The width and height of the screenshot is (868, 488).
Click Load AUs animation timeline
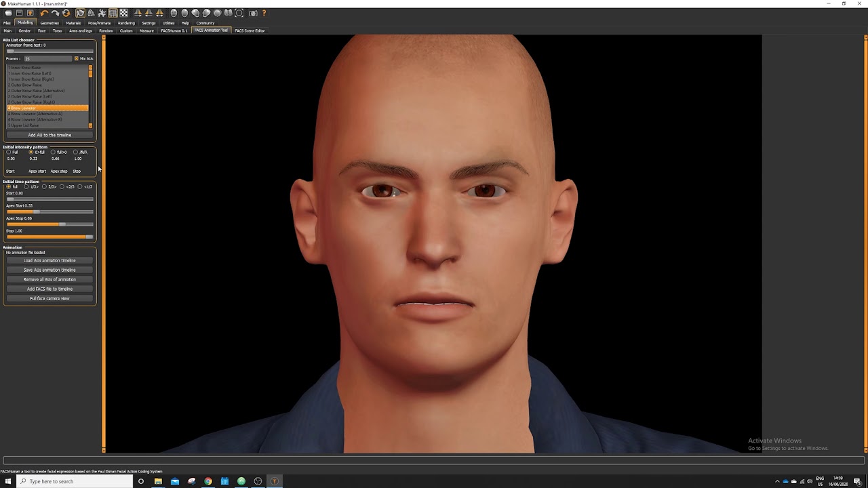50,260
